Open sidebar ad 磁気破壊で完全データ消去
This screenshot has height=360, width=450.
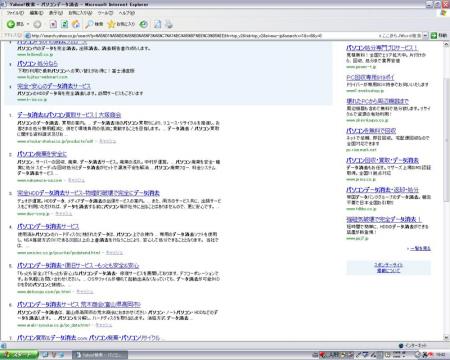[x=384, y=219]
